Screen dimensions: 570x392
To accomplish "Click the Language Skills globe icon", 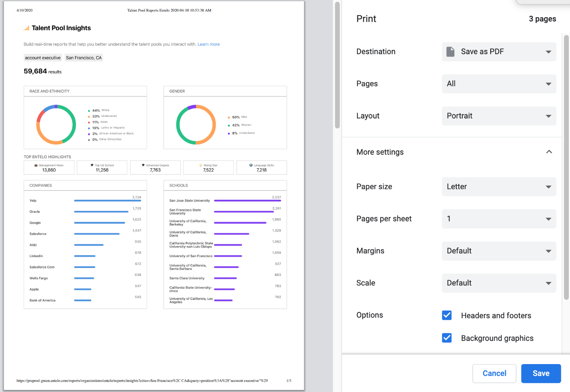I will (x=251, y=165).
